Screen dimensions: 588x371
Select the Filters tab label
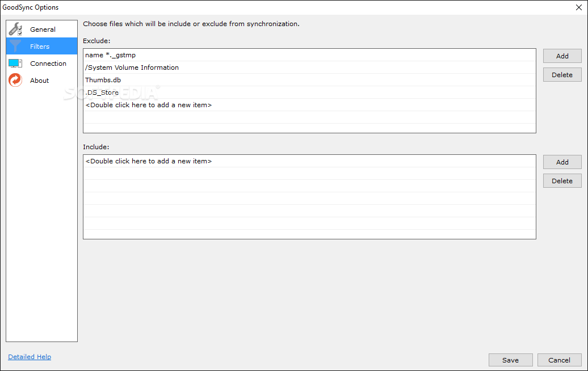click(x=40, y=47)
